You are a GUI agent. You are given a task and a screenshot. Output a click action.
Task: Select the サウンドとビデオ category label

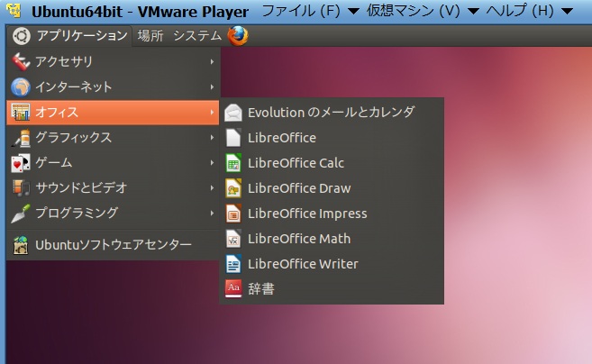coord(81,187)
